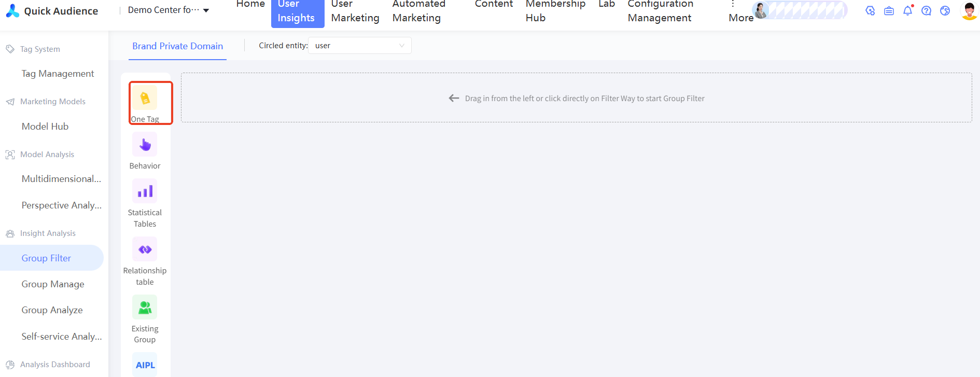The image size is (980, 377).
Task: Open Self-service Analysis in sidebar
Action: point(62,337)
